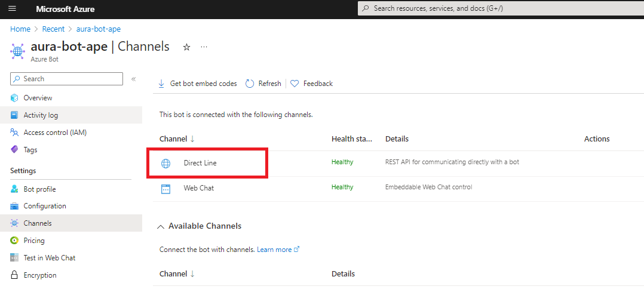Screen dimensions: 644x289
Task: Click the Overview cube icon
Action: point(14,98)
